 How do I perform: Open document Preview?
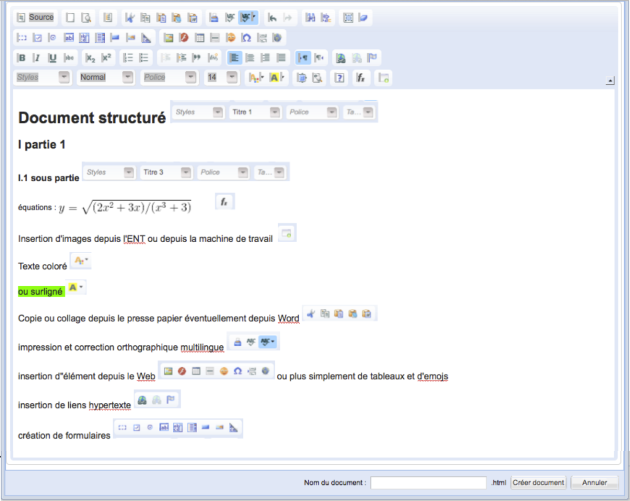86,17
